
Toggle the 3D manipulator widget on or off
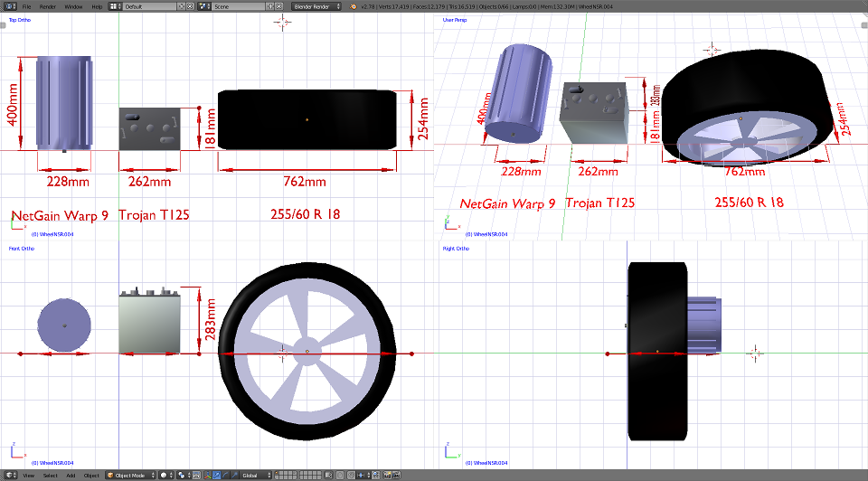[x=207, y=475]
